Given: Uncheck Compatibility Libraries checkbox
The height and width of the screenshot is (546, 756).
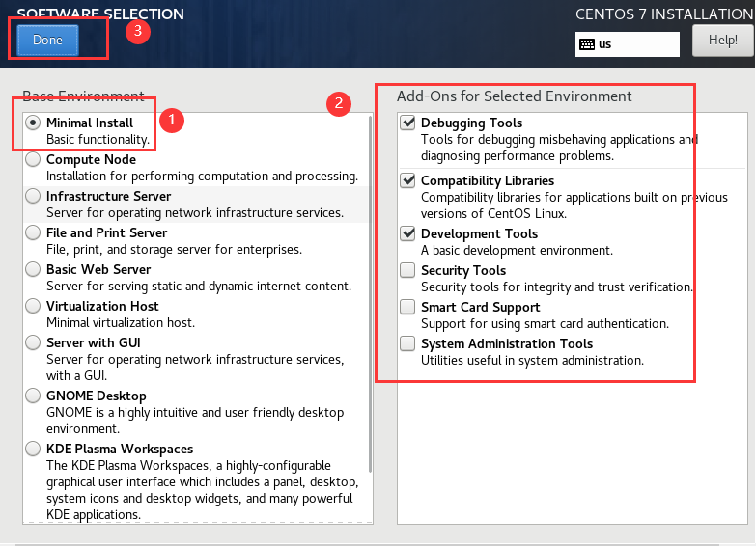Looking at the screenshot, I should [x=407, y=180].
